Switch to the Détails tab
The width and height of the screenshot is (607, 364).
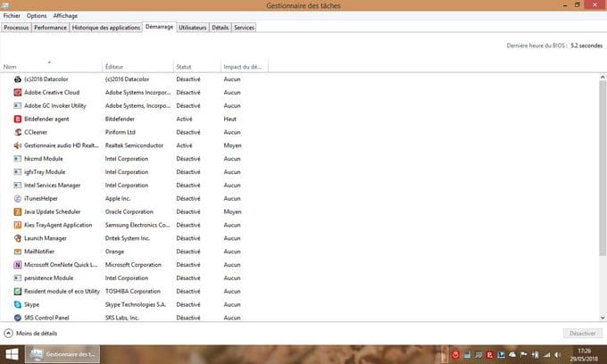click(x=220, y=28)
